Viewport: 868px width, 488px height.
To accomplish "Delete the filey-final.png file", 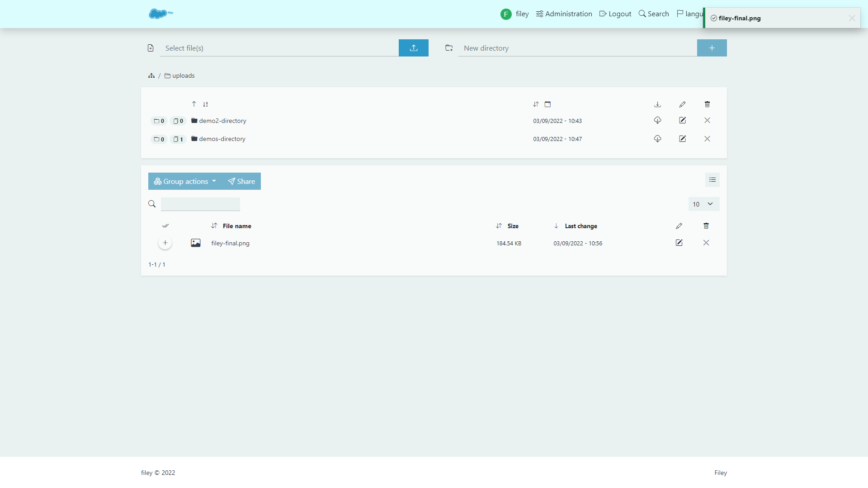I will [x=706, y=243].
